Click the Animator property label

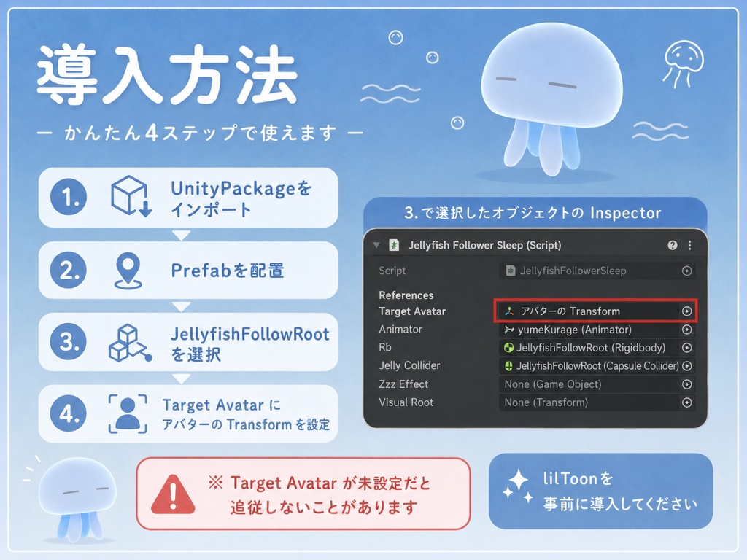(x=400, y=330)
